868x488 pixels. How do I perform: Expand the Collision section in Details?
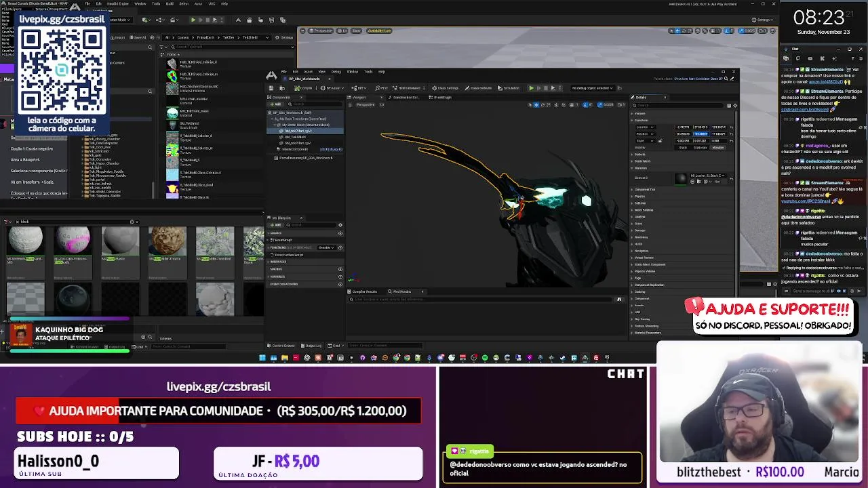point(633,203)
